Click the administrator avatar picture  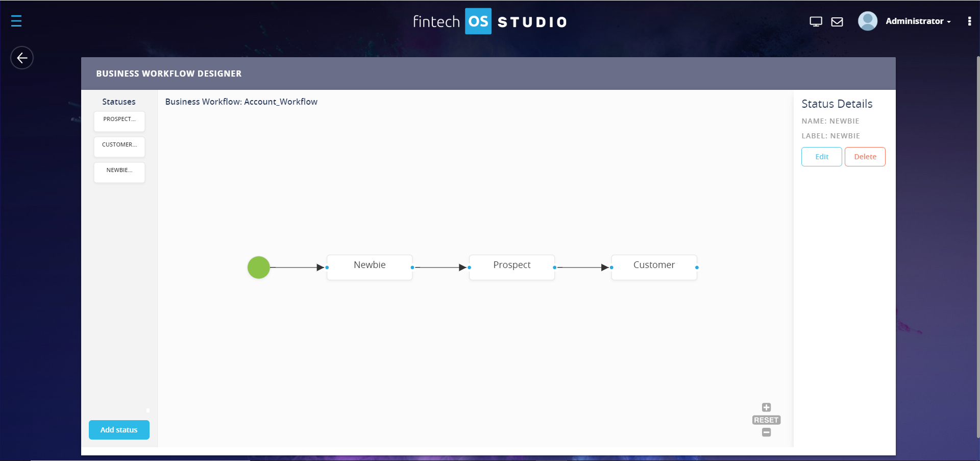tap(867, 21)
